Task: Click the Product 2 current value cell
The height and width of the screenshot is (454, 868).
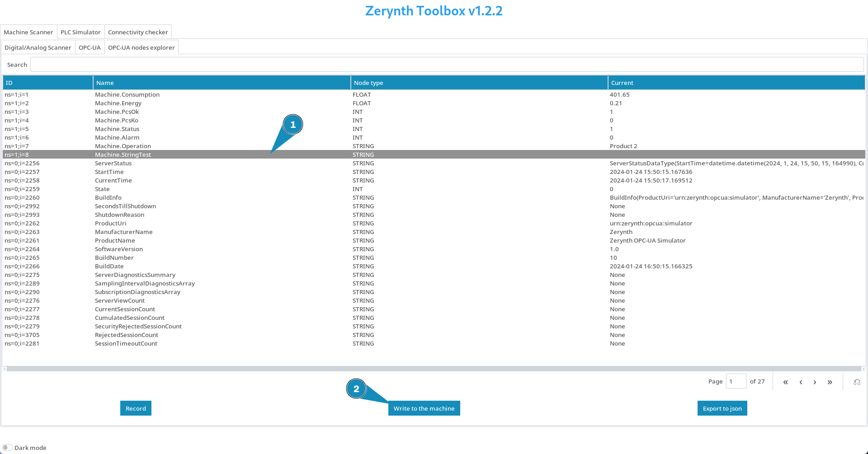Action: (x=623, y=146)
